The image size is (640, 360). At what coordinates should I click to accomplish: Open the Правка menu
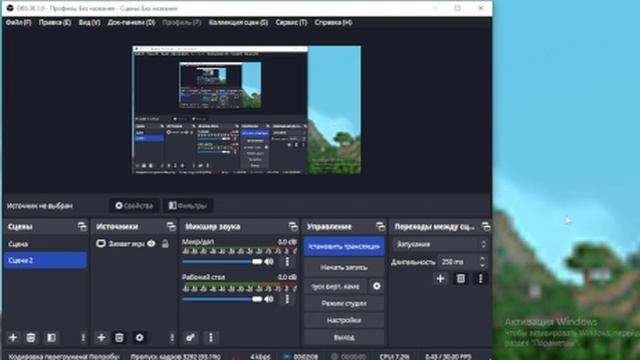(55, 22)
